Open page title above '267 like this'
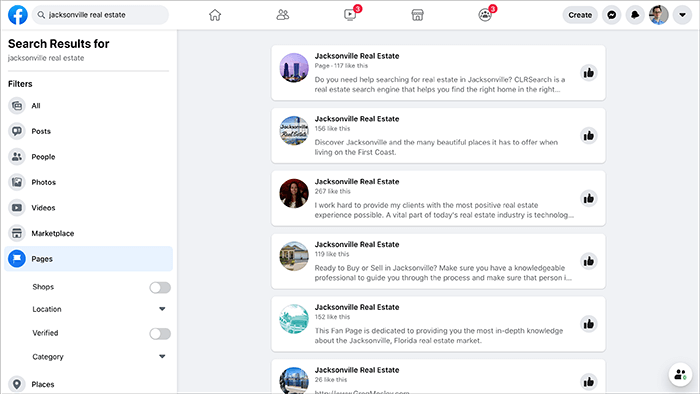700x394 pixels. tap(357, 182)
